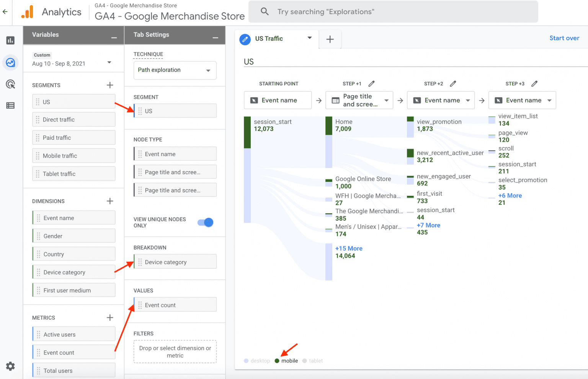Open the Reports section in left navigation
588x379 pixels.
pyautogui.click(x=10, y=40)
